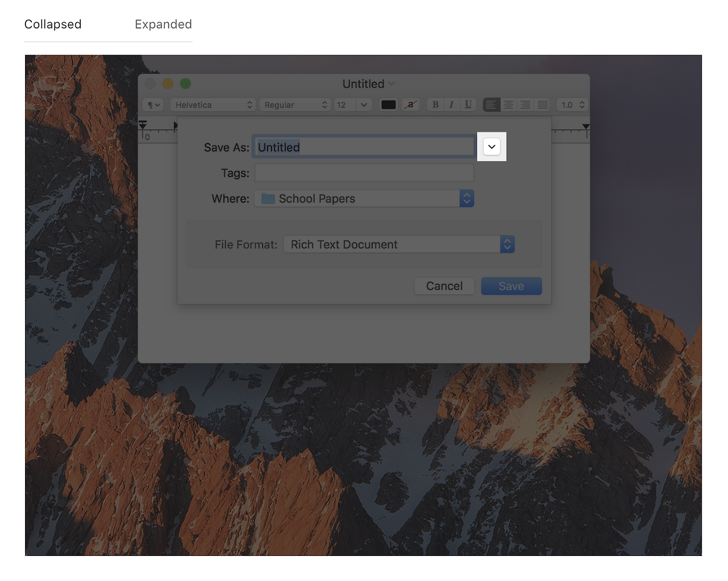Open the black text color swatch
The height and width of the screenshot is (581, 728).
388,105
